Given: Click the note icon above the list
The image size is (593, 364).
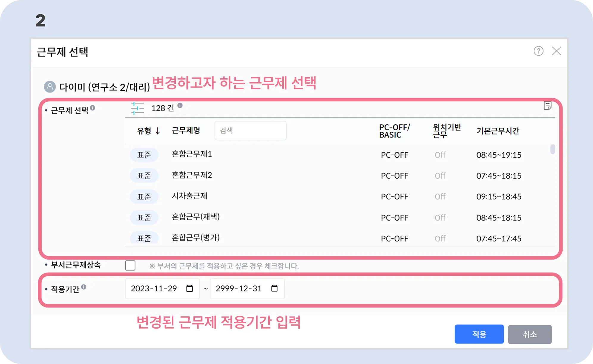Looking at the screenshot, I should [547, 106].
